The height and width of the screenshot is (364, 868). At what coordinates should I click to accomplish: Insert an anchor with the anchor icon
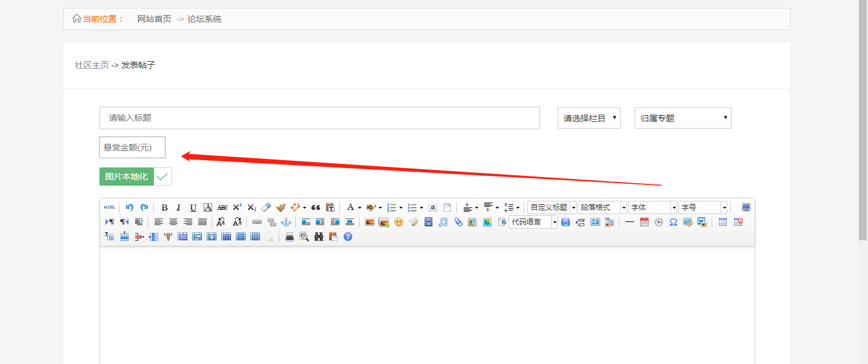[286, 222]
